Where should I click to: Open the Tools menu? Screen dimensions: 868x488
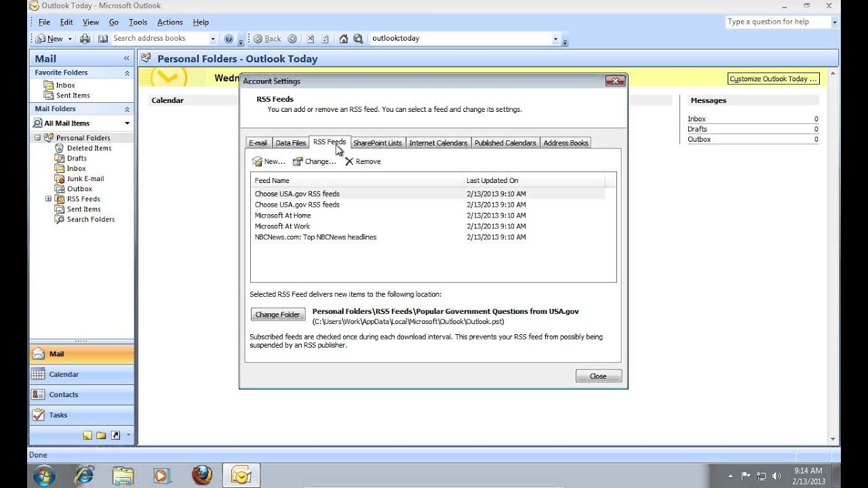coord(138,22)
